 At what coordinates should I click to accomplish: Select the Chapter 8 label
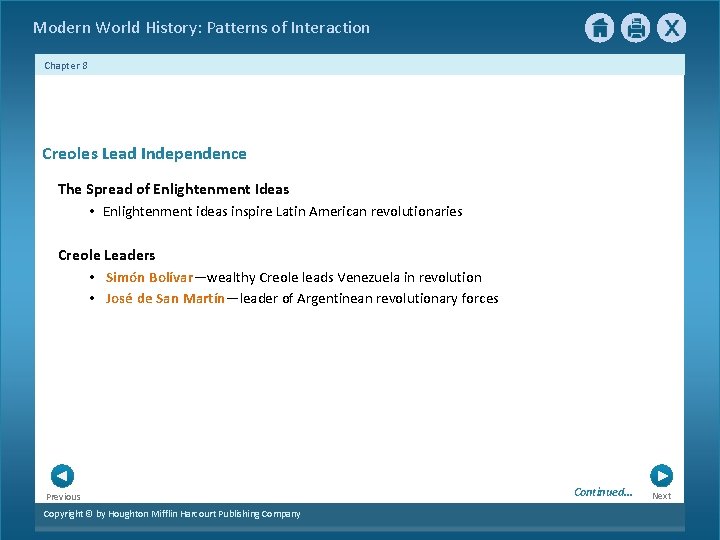66,66
